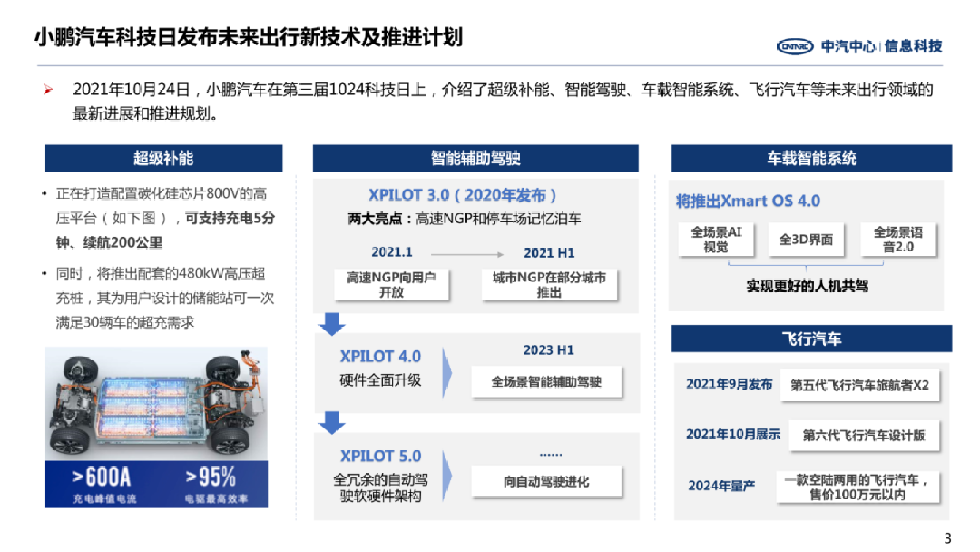This screenshot has width=980, height=552.
Task: Click the 城市NGP在部分城市推出 box
Action: point(549,284)
